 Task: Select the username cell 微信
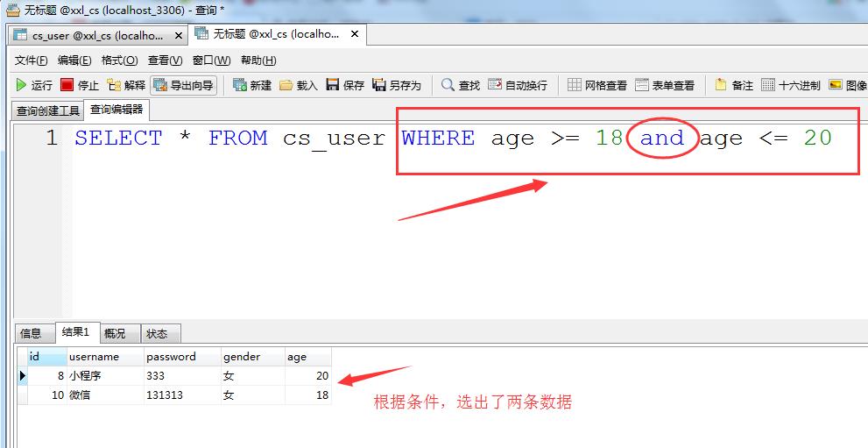(x=105, y=395)
